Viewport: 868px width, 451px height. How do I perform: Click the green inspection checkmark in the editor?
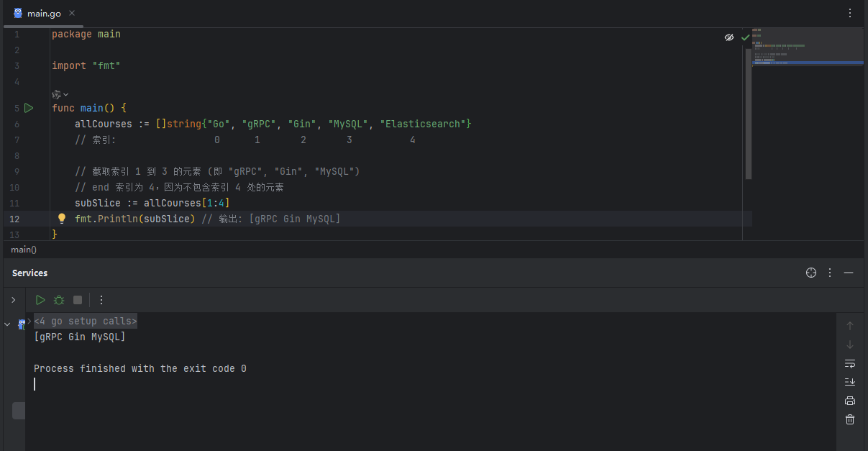click(746, 37)
